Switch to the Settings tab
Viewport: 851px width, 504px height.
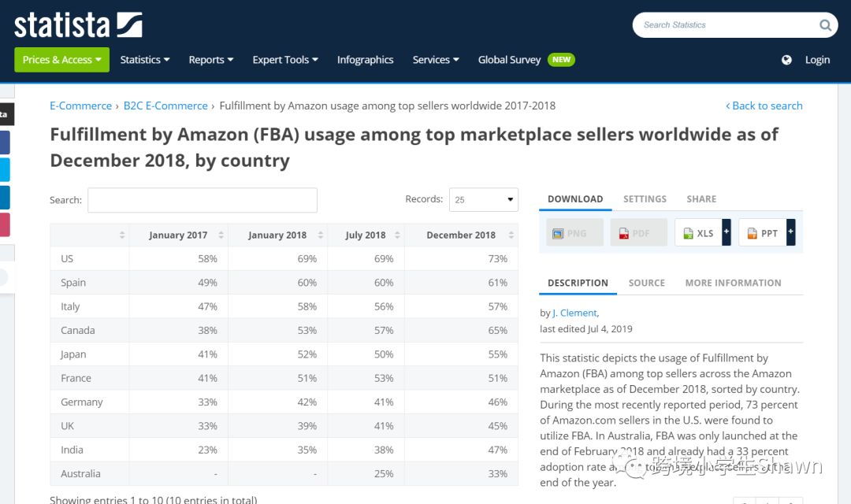click(645, 199)
